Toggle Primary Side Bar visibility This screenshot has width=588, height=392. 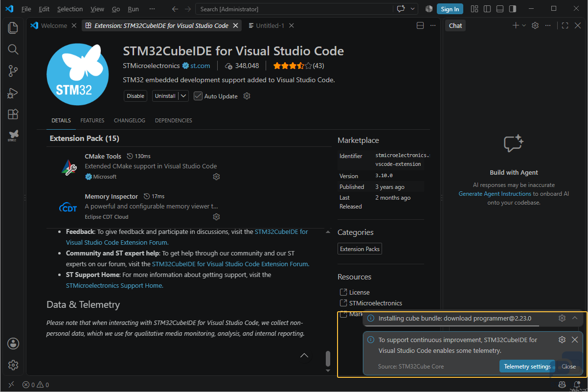pos(487,9)
